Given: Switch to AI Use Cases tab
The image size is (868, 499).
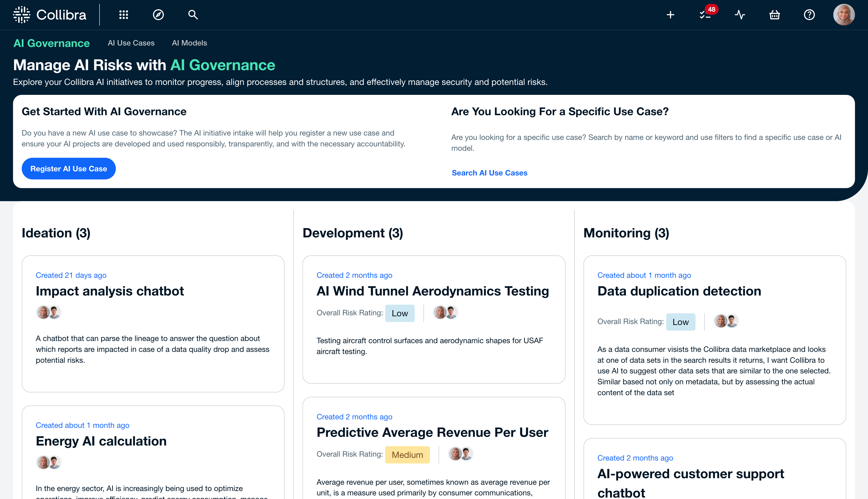Looking at the screenshot, I should pos(131,43).
